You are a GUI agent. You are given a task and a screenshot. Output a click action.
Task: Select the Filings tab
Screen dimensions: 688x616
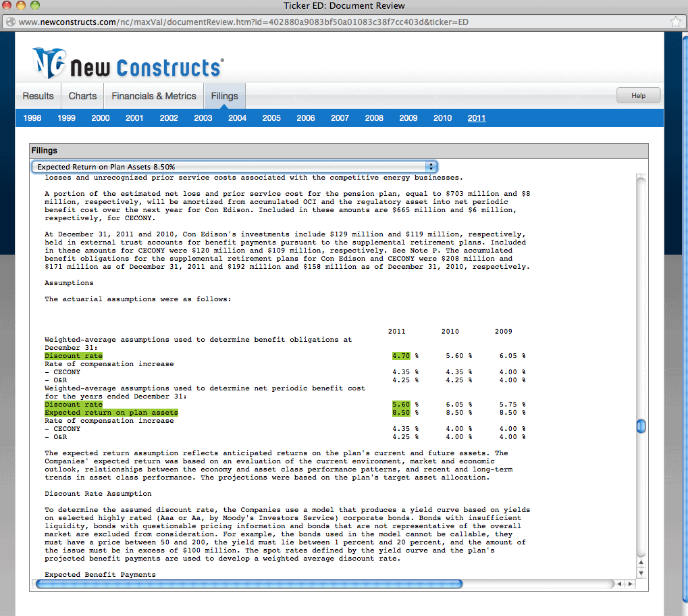224,96
